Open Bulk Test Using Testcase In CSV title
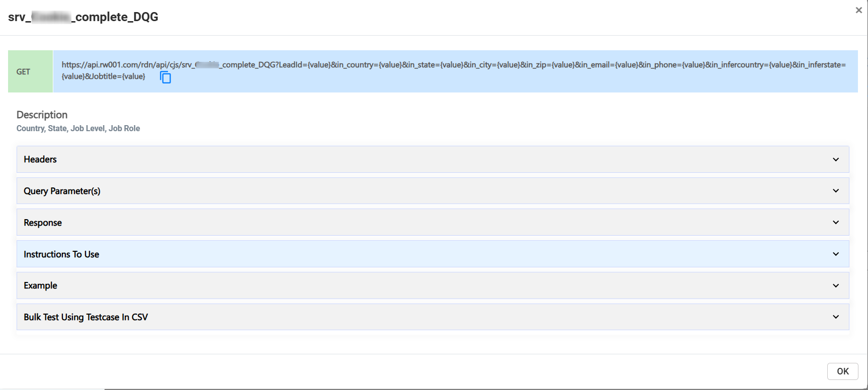868x390 pixels. tap(85, 317)
